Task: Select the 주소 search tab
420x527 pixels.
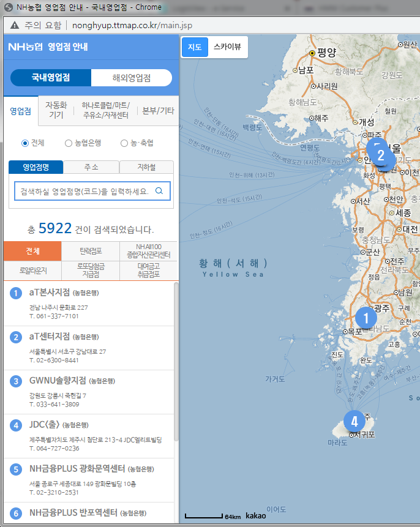Action: (x=91, y=167)
